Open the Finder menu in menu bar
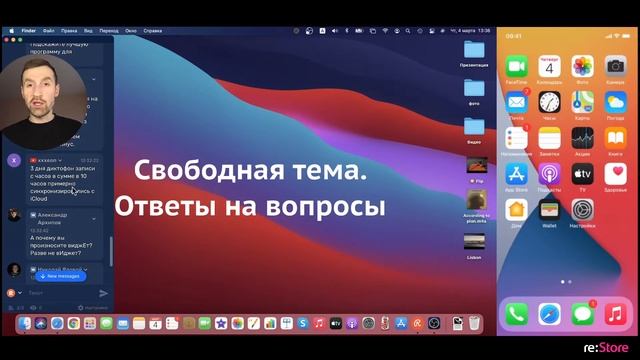The image size is (640, 360). point(29,31)
